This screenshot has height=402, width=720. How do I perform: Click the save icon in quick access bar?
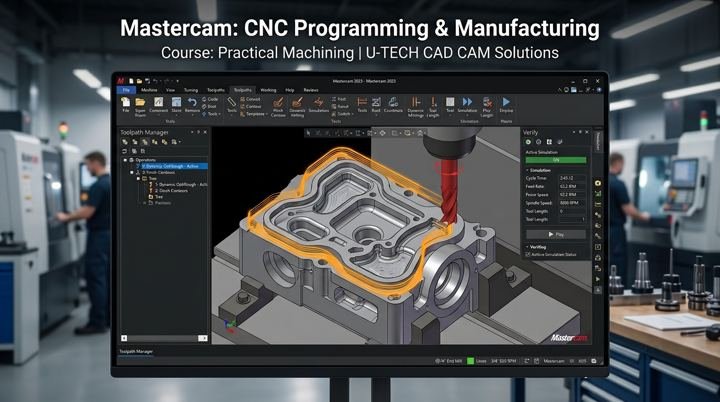(x=147, y=81)
